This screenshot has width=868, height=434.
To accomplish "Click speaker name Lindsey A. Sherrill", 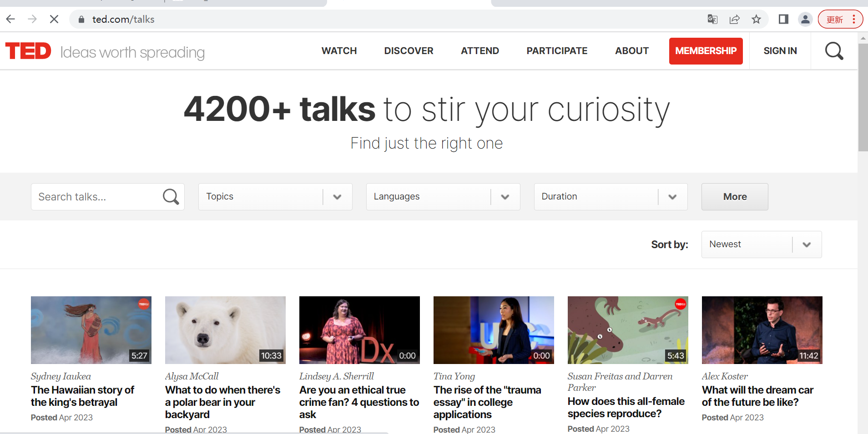I will (x=337, y=376).
